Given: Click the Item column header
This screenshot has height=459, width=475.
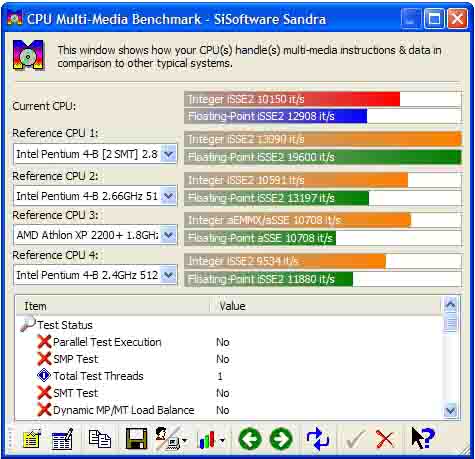Looking at the screenshot, I should [112, 306].
